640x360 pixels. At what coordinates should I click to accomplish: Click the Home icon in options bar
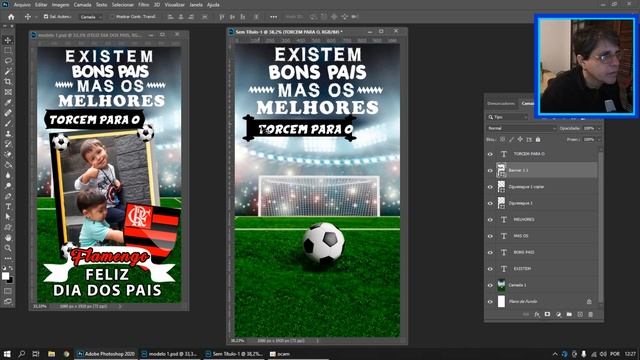click(11, 17)
